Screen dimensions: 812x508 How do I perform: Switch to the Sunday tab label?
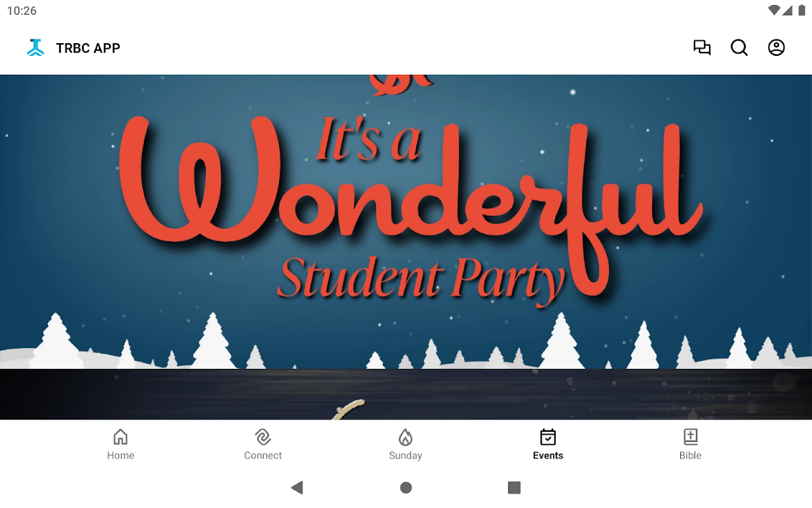click(x=405, y=455)
